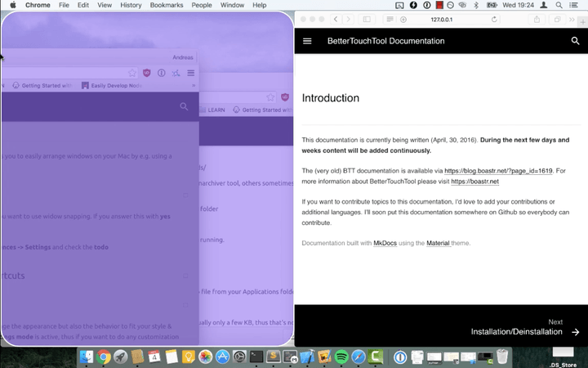Show Safari Reader view icon

click(390, 19)
